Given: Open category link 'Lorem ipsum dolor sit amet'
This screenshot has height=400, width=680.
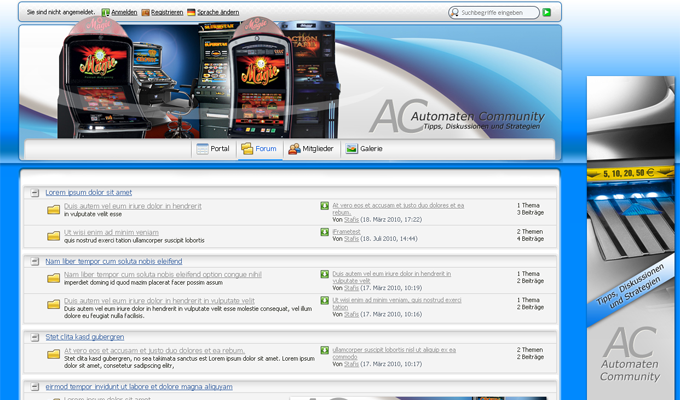Looking at the screenshot, I should click(x=88, y=193).
